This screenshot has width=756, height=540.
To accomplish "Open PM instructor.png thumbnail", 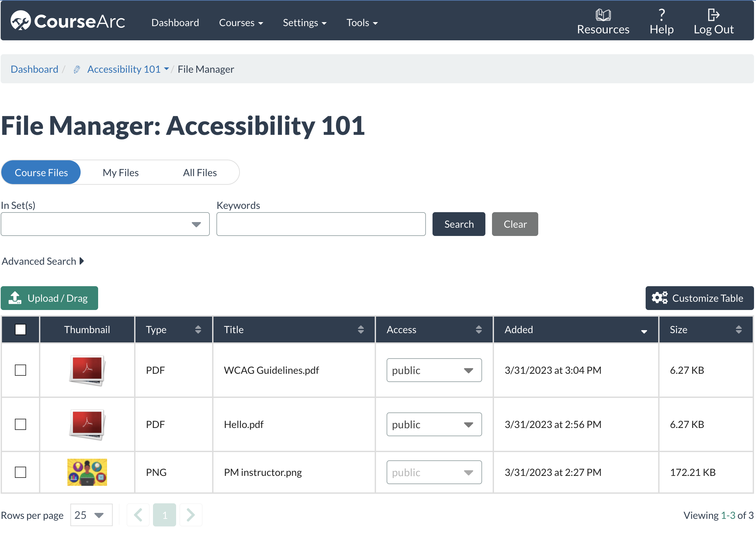I will click(x=87, y=472).
